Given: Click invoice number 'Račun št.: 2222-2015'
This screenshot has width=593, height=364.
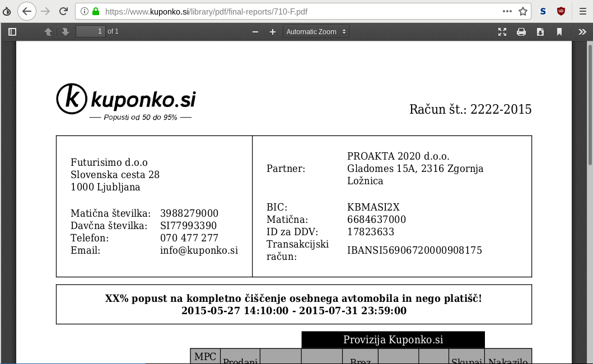Looking at the screenshot, I should (470, 109).
